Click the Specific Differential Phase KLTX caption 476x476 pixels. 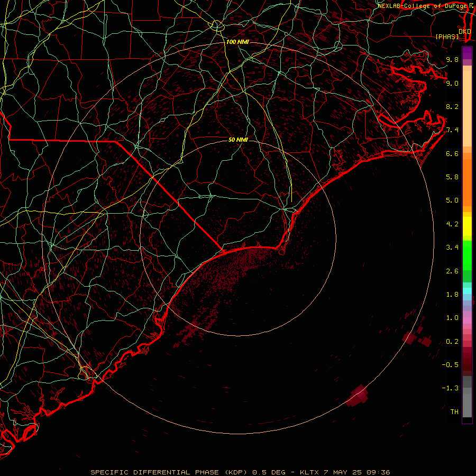click(x=241, y=472)
